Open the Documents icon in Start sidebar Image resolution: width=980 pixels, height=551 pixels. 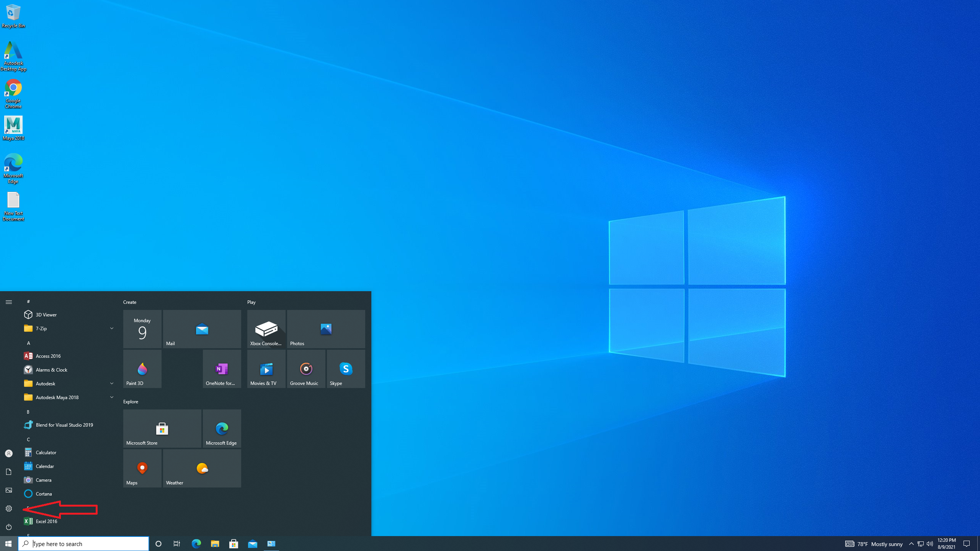tap(9, 472)
